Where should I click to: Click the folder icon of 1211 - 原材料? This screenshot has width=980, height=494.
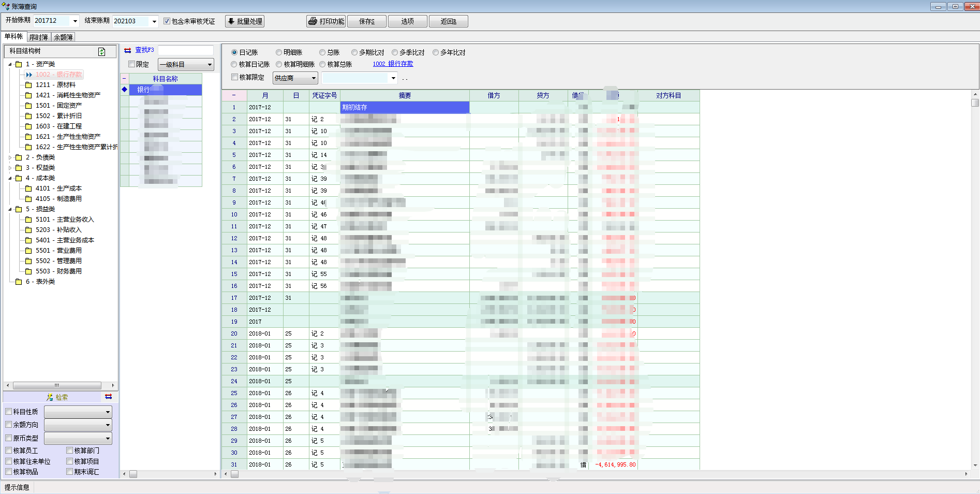(x=29, y=85)
